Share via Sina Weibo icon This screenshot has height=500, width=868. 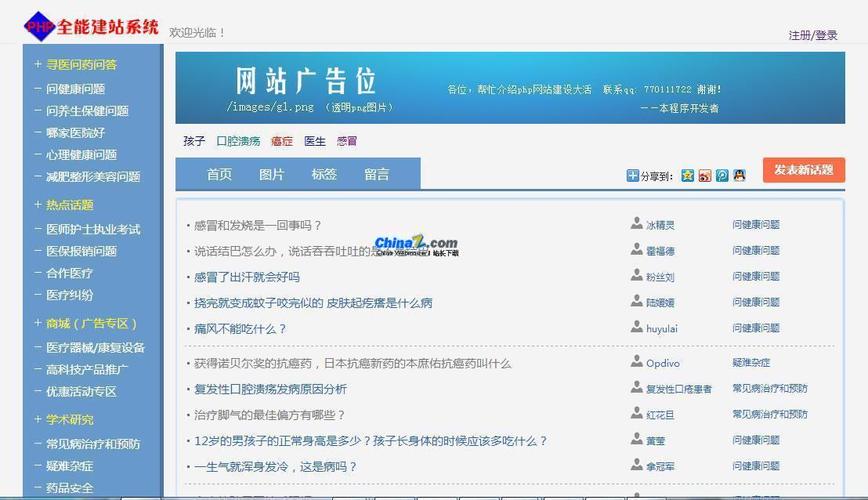point(704,175)
